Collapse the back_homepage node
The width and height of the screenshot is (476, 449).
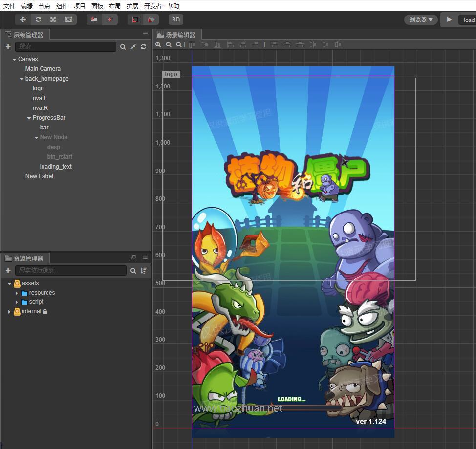[x=22, y=79]
